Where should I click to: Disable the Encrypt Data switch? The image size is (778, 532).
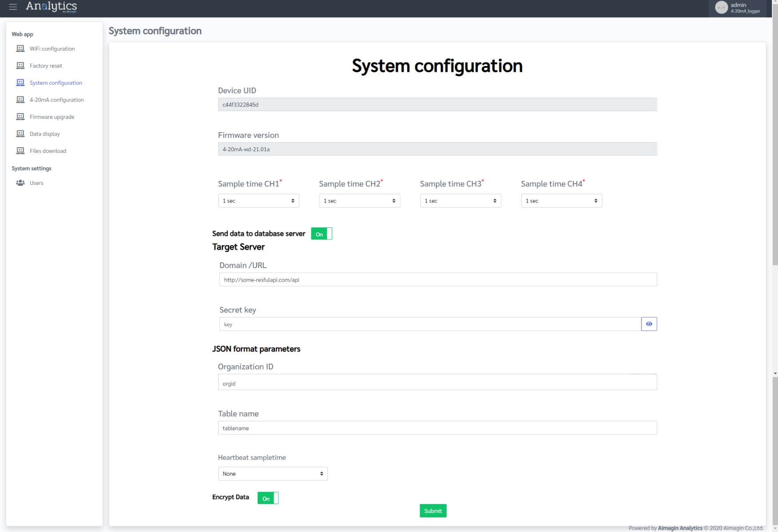[268, 498]
